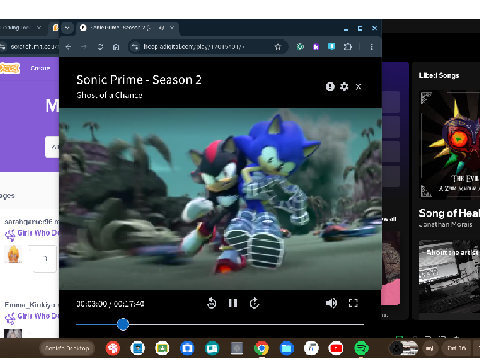Image resolution: width=480 pixels, height=360 pixels.
Task: Click the Song of Healing track title
Action: coord(449,213)
